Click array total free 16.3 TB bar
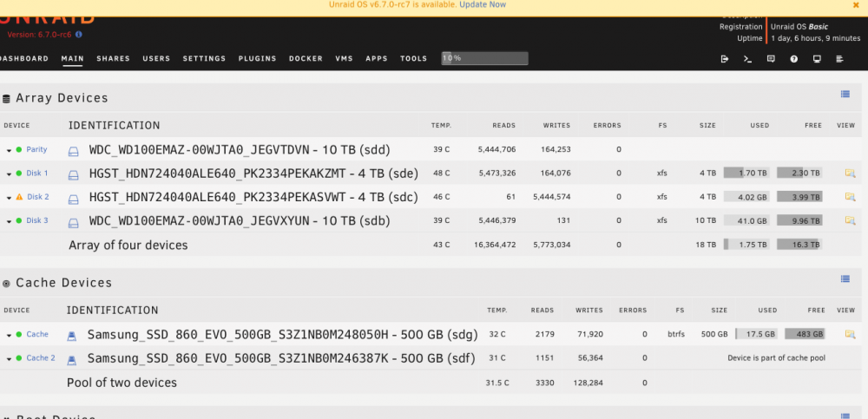This screenshot has height=419, width=868. tap(799, 244)
